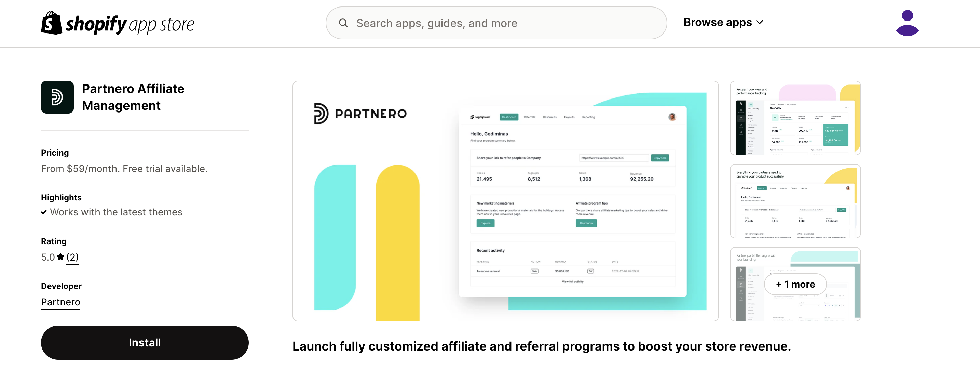980x368 pixels.
Task: Click the Partnero app icon
Action: (x=57, y=97)
